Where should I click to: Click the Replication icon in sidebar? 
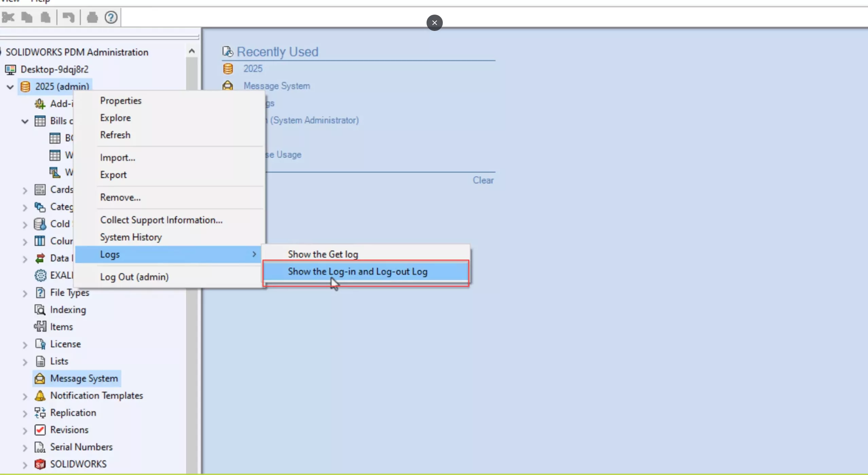[x=40, y=413]
